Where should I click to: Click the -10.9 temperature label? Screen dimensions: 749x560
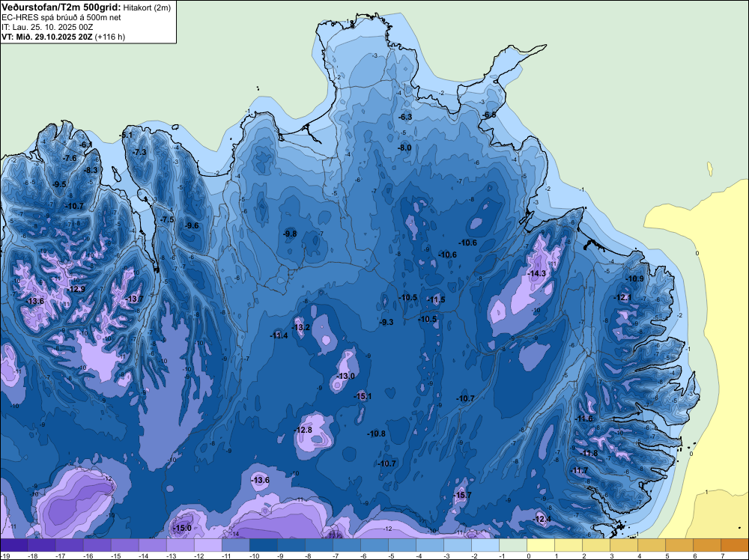[635, 279]
